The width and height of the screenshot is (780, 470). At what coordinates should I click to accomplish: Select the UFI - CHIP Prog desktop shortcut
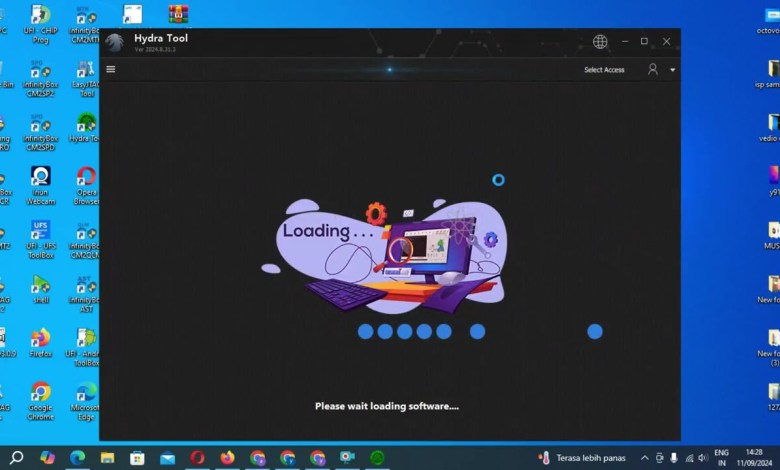click(x=41, y=24)
